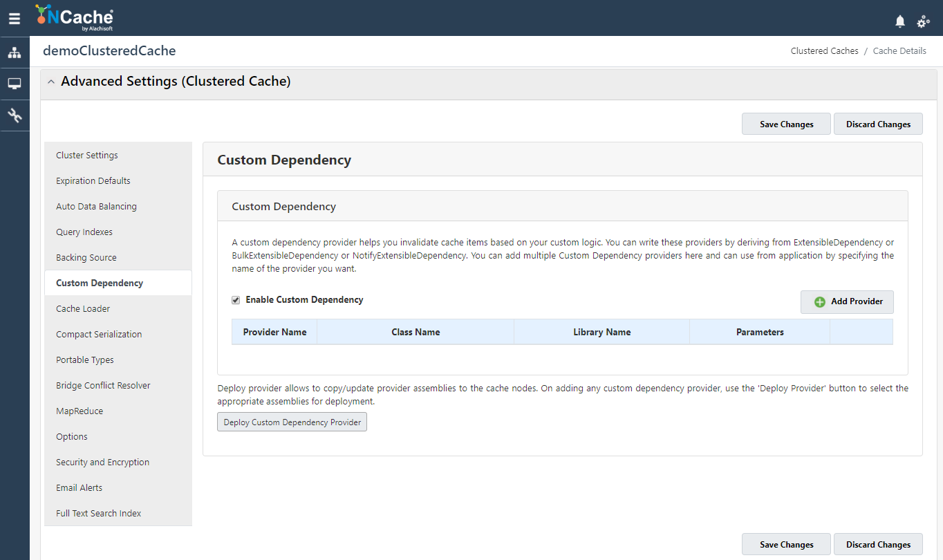Screen dimensions: 943x560
Task: Open Portable Types settings
Action: click(x=118, y=360)
